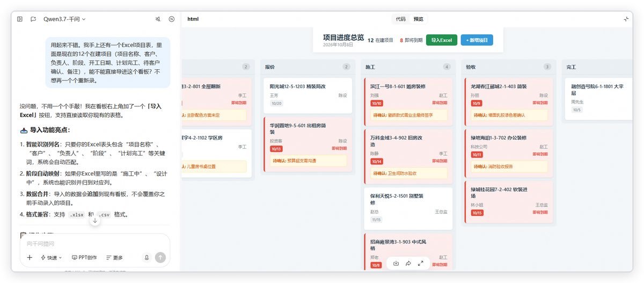The width and height of the screenshot is (644, 283).
Task: Open the 阳光城12-5-1203 精装局改 card
Action: 308,95
